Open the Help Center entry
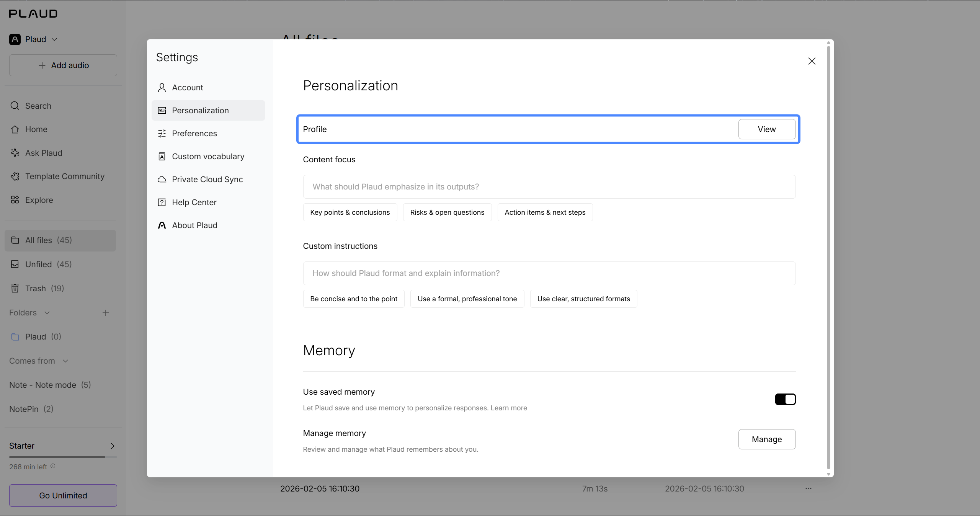980x516 pixels. pyautogui.click(x=208, y=202)
